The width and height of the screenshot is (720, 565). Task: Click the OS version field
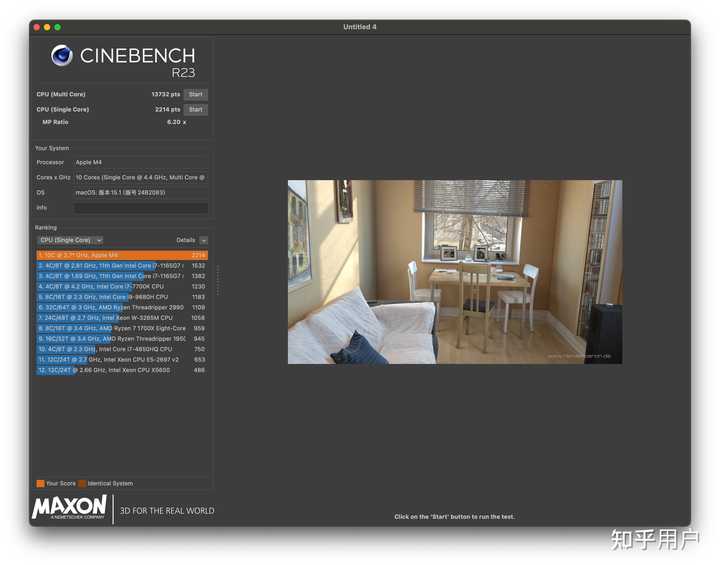(141, 192)
